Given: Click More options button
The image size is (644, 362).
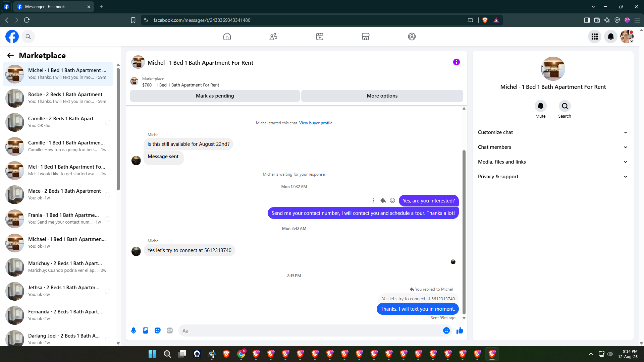Looking at the screenshot, I should [382, 96].
